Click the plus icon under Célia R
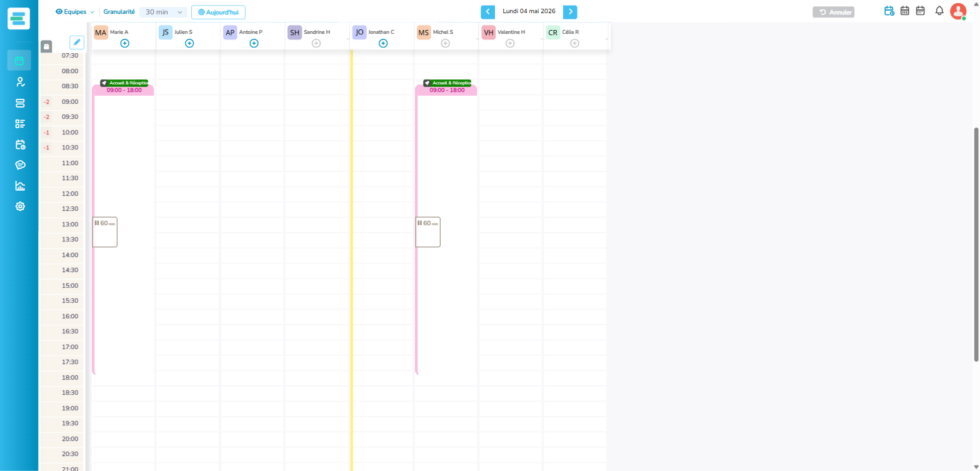Image resolution: width=980 pixels, height=471 pixels. coord(574,43)
